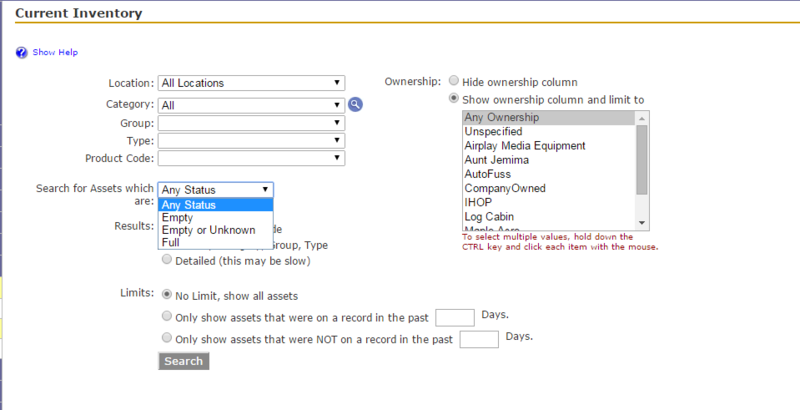Click the blue Show Help question icon
The height and width of the screenshot is (410, 800).
point(21,53)
